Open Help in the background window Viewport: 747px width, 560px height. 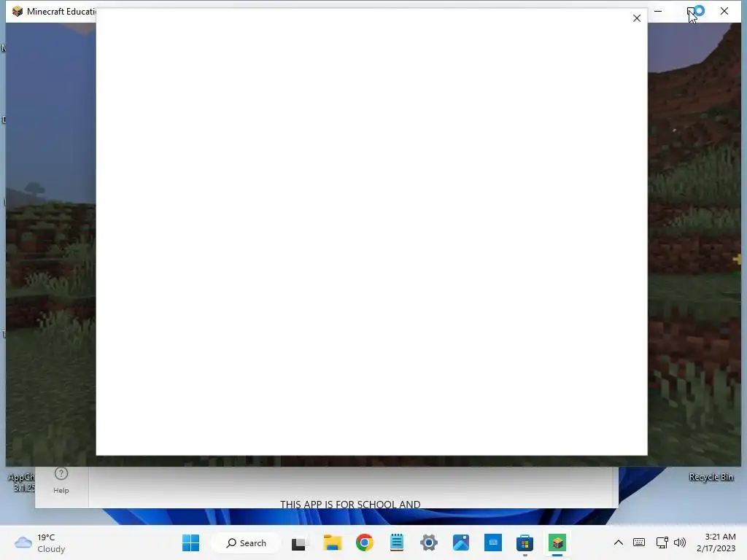point(61,480)
